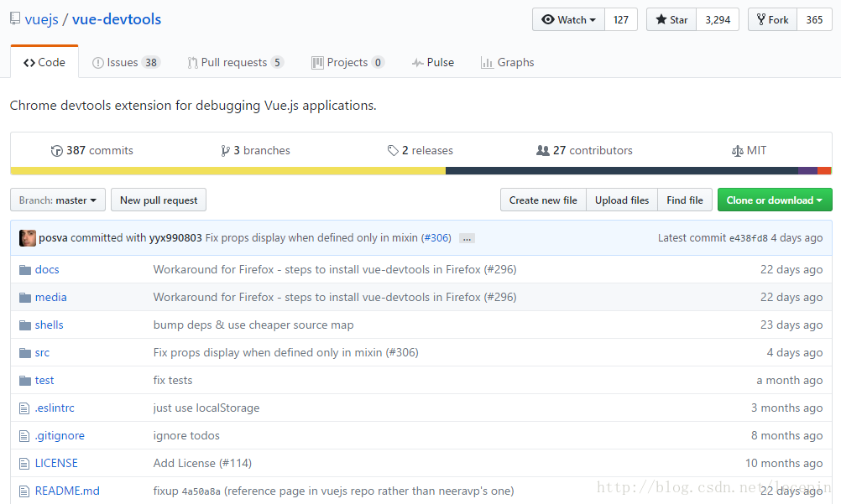
Task: Open the #306 pull request link in commit bar
Action: (436, 238)
